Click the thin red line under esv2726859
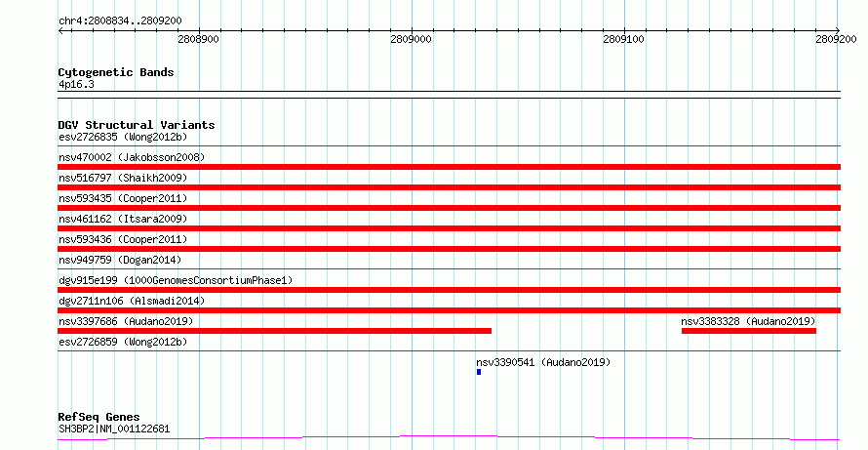This screenshot has height=450, width=868. click(x=449, y=351)
